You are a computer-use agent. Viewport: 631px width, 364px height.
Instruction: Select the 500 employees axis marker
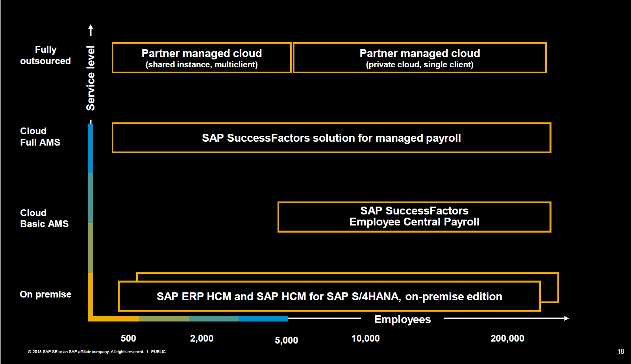[x=128, y=338]
